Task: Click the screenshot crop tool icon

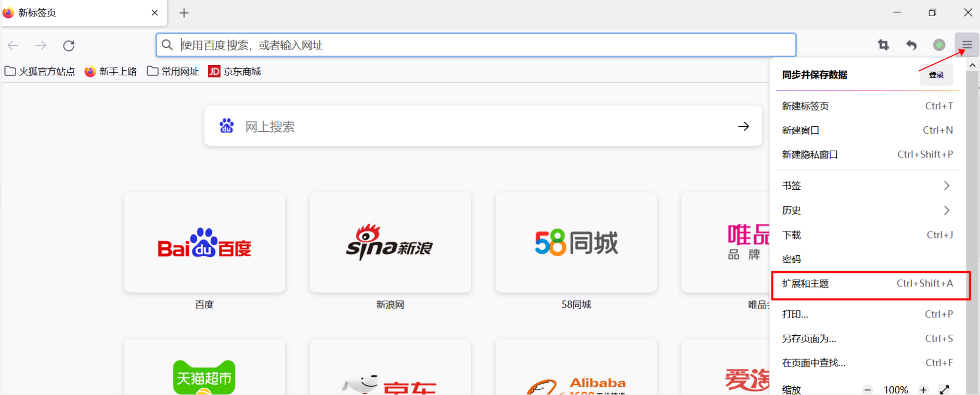Action: [883, 45]
